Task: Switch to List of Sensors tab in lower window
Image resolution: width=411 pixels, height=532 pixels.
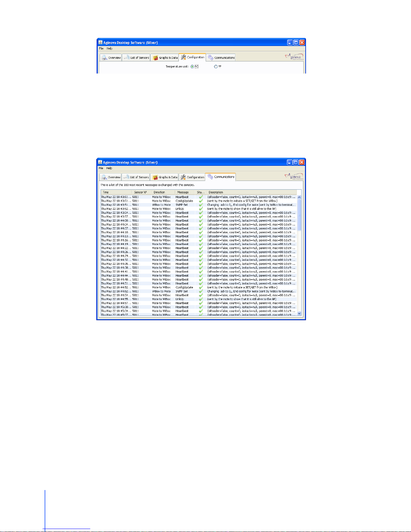Action: click(136, 177)
